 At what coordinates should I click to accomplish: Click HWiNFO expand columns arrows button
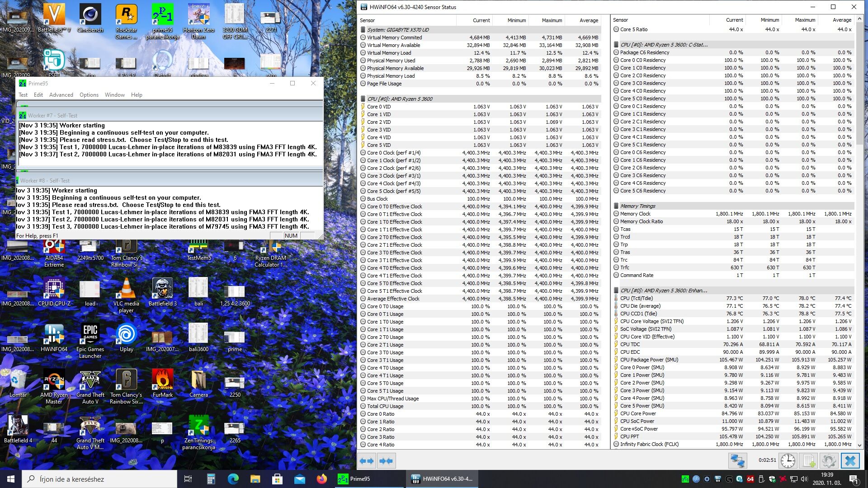tap(366, 461)
